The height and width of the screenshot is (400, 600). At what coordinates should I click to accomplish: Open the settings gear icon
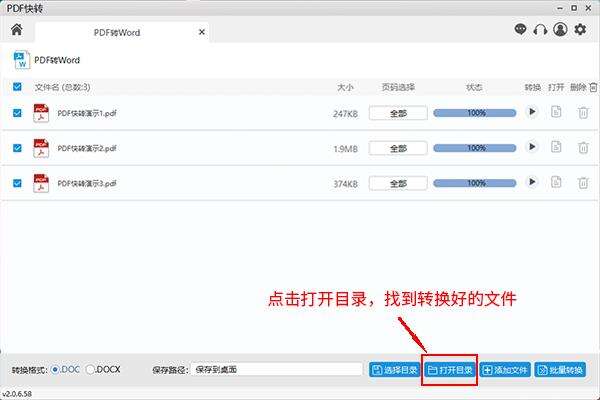tap(580, 29)
